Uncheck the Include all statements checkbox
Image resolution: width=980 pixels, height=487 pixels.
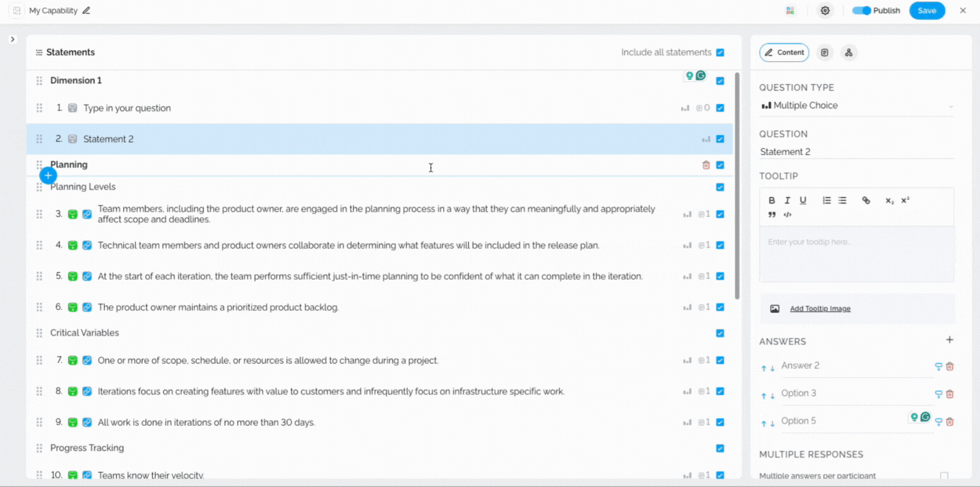click(720, 52)
